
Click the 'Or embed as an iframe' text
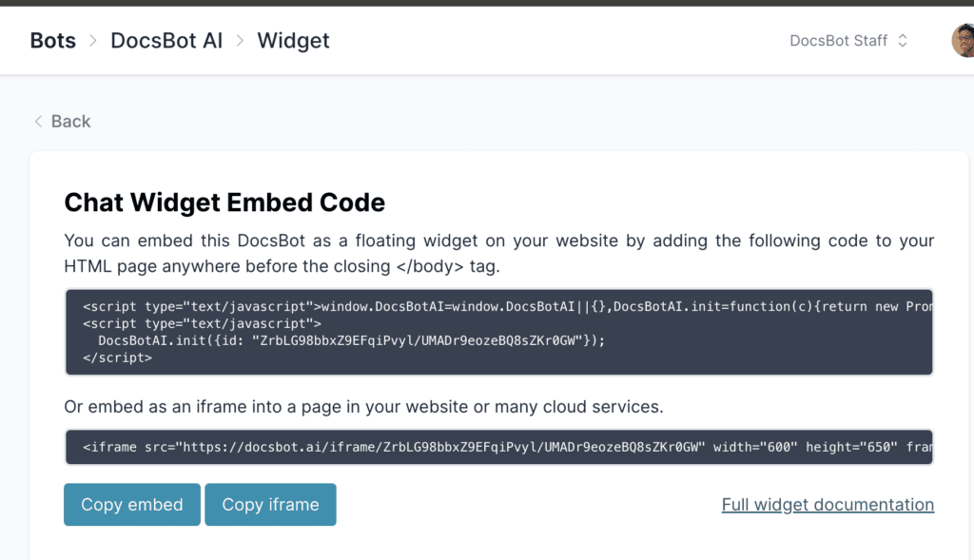[363, 407]
